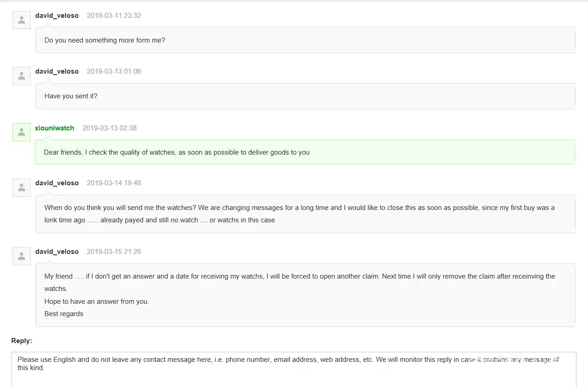The width and height of the screenshot is (588, 387).
Task: Open the xiouniwatch seller username link
Action: pos(54,128)
